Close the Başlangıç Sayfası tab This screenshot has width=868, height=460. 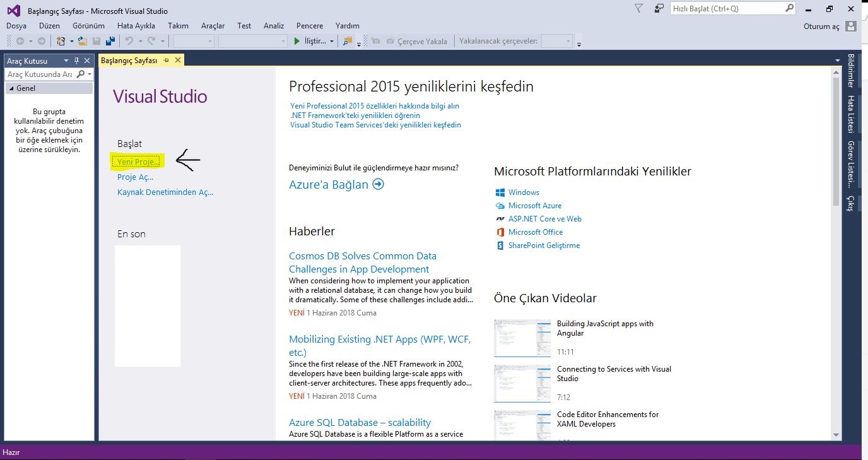click(178, 60)
